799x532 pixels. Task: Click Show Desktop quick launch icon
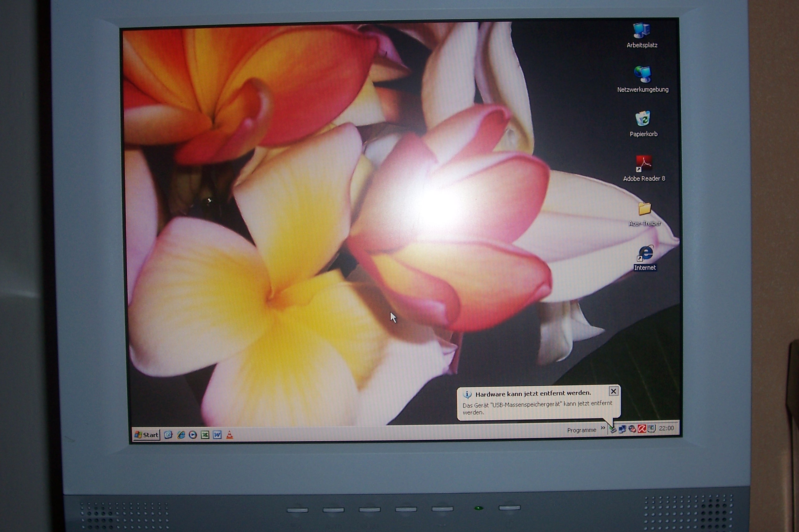point(169,435)
